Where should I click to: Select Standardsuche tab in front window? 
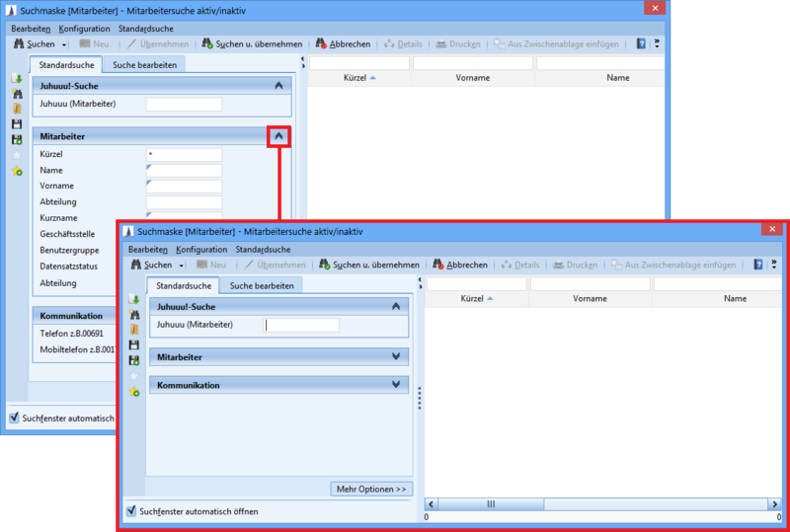click(x=184, y=285)
